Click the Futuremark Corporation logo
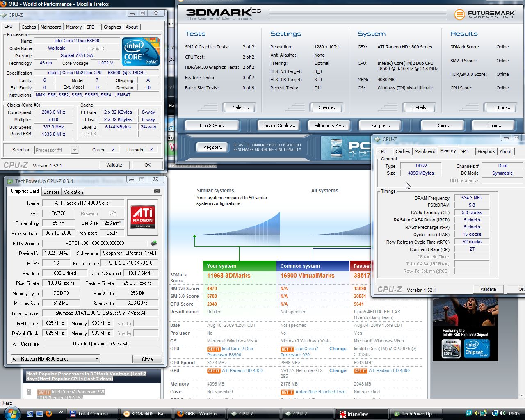This screenshot has width=525, height=420. click(x=484, y=14)
